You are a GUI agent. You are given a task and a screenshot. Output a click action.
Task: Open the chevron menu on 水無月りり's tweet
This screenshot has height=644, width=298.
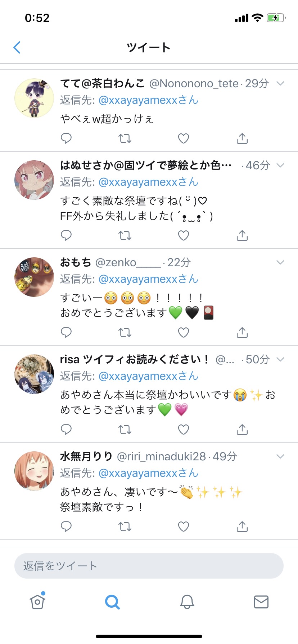click(x=280, y=456)
